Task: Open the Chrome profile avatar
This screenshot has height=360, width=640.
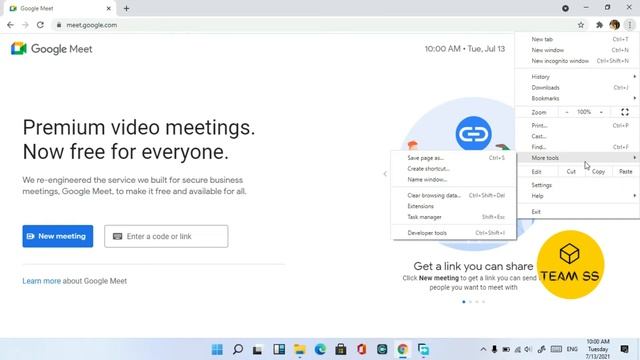Action: tap(615, 25)
